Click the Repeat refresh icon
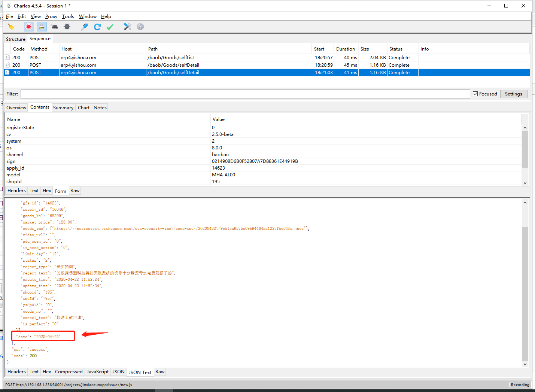 click(x=97, y=27)
